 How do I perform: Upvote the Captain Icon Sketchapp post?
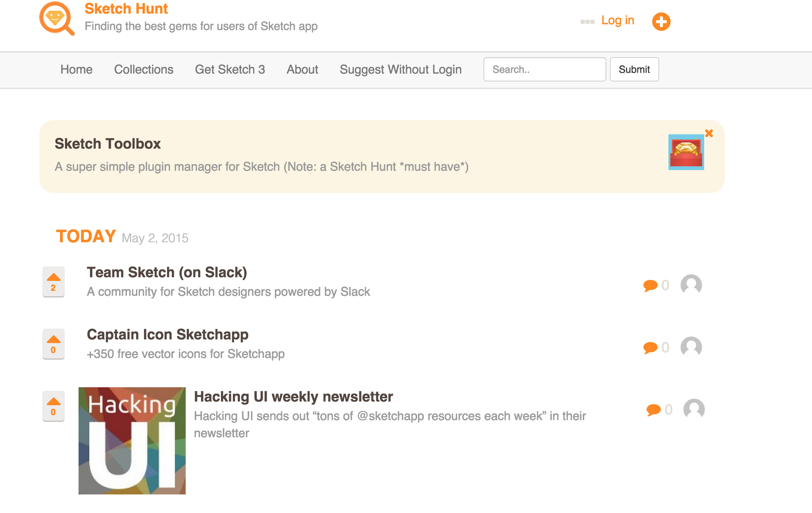click(53, 344)
